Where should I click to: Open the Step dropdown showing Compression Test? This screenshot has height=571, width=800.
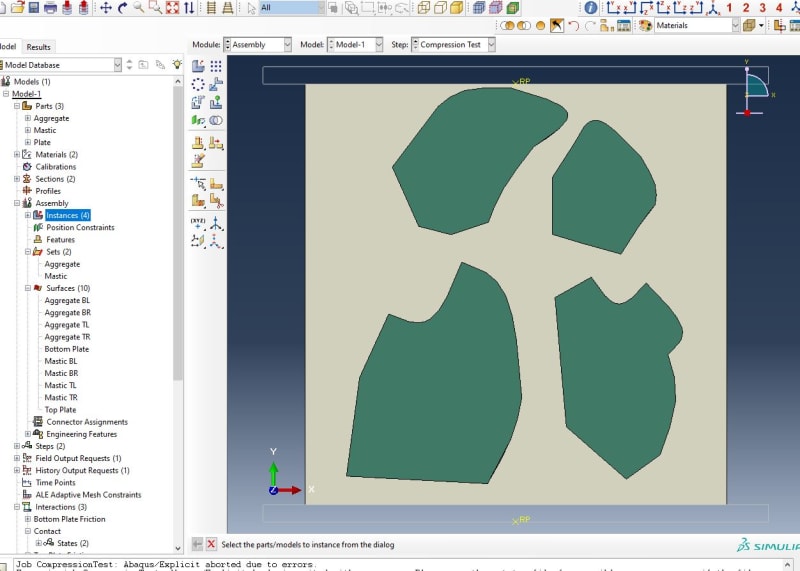click(x=454, y=44)
